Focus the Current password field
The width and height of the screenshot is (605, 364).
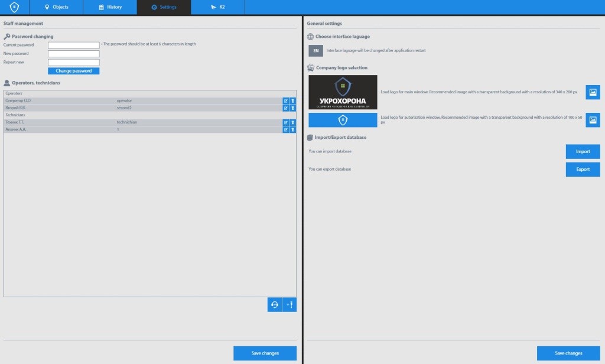coord(74,45)
